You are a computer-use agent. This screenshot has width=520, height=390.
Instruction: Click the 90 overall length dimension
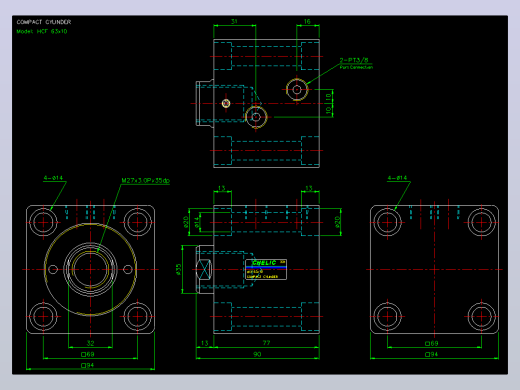click(x=257, y=354)
